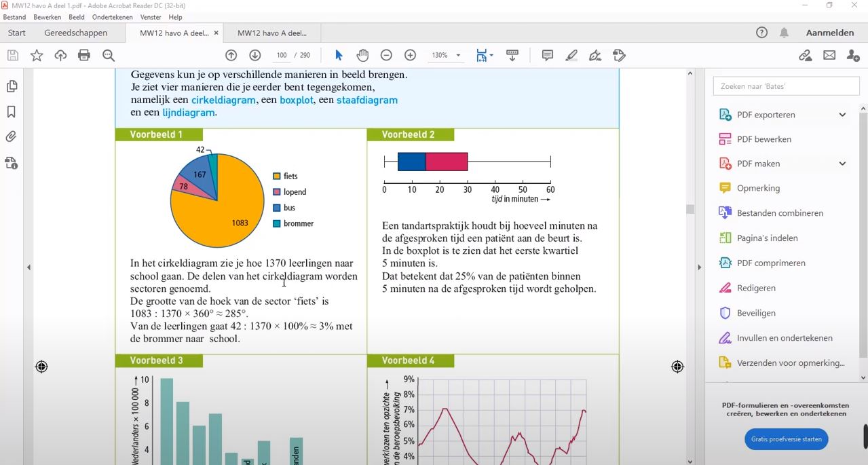Add a comment note
Viewport: 868px width, 465px height.
pyautogui.click(x=548, y=56)
